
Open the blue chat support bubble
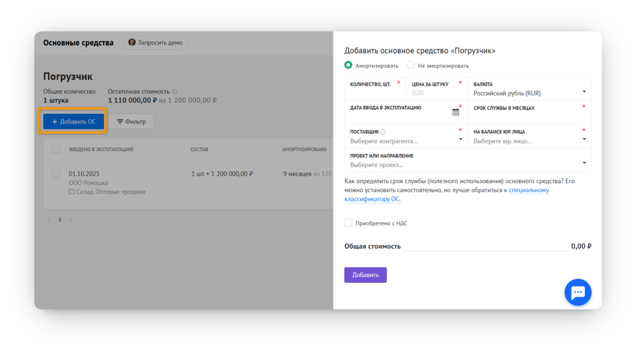pos(578,292)
